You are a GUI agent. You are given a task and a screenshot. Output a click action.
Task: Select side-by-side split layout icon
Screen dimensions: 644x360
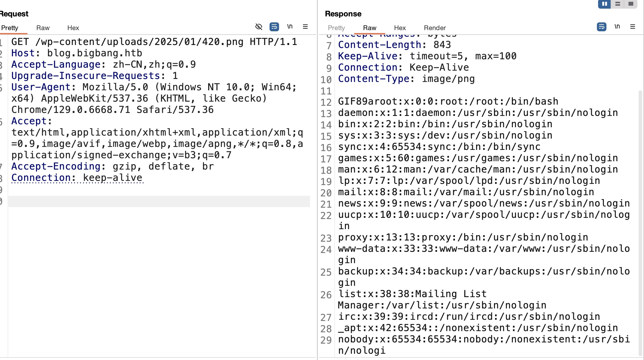[604, 4]
